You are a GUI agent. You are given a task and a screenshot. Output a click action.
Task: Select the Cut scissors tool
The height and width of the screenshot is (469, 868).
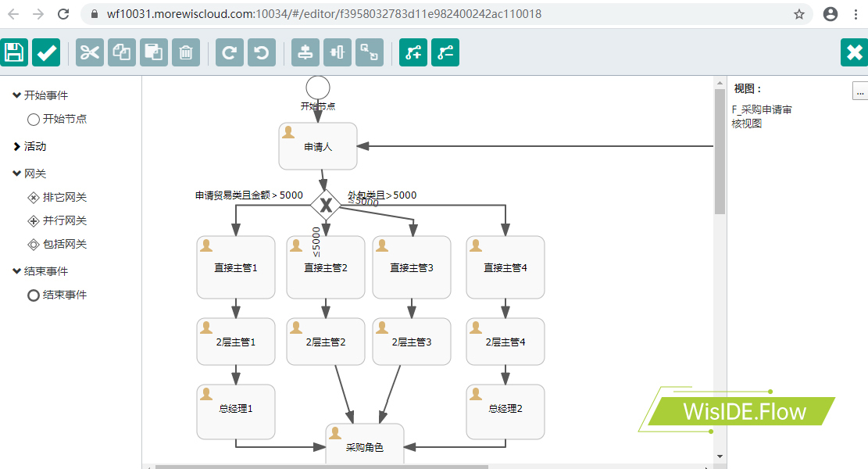pyautogui.click(x=90, y=52)
